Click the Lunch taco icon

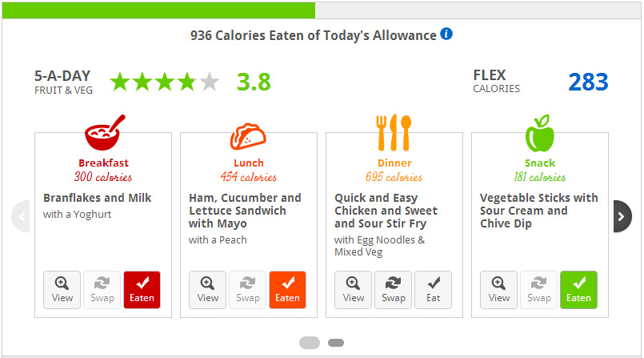tap(248, 136)
